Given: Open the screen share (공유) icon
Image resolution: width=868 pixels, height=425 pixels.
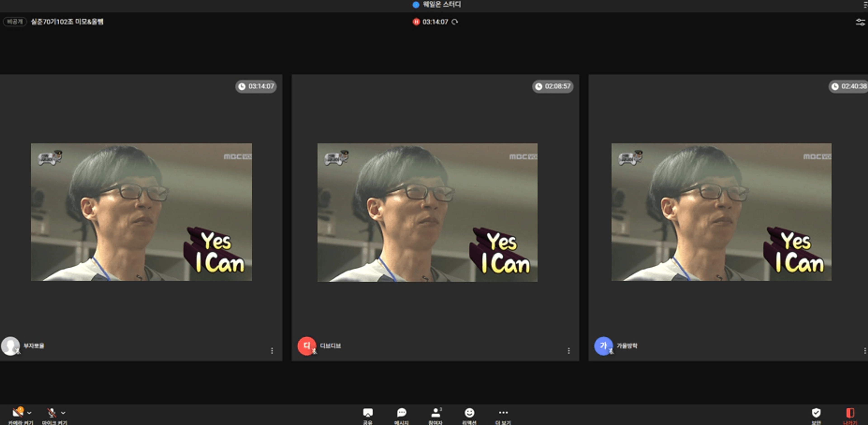Looking at the screenshot, I should [368, 413].
